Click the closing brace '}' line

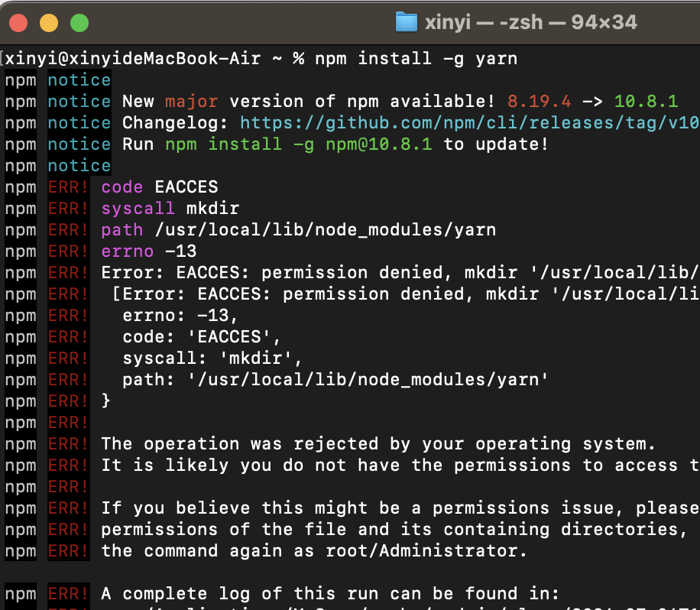pyautogui.click(x=105, y=401)
